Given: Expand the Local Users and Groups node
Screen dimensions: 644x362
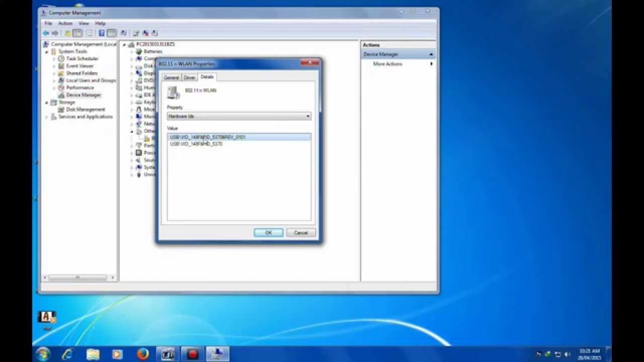Looking at the screenshot, I should point(54,80).
